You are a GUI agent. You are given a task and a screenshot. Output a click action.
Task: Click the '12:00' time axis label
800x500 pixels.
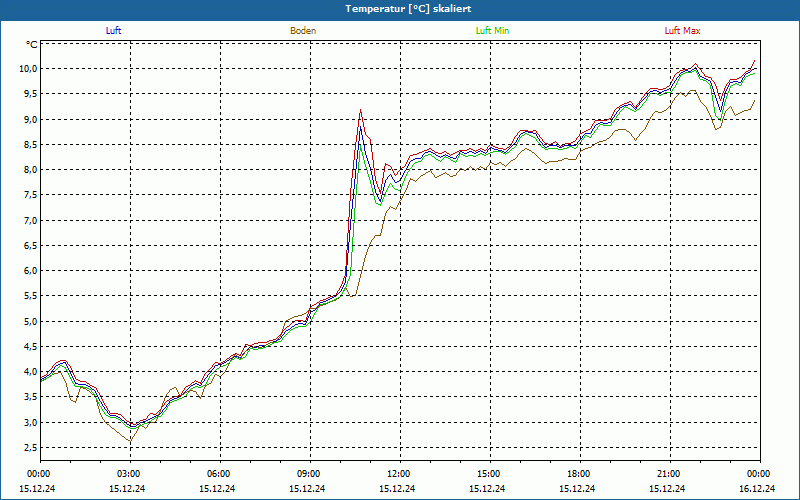click(400, 474)
